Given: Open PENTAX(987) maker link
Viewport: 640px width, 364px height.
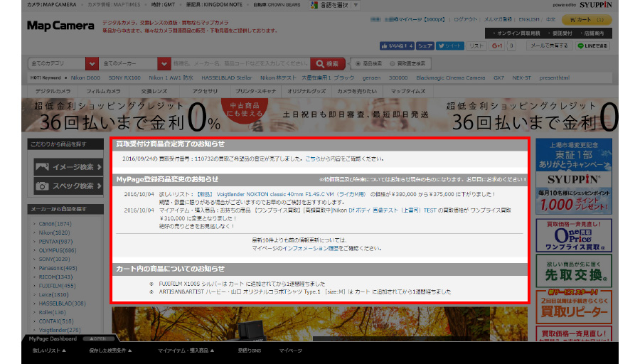Looking at the screenshot, I should [x=55, y=242].
